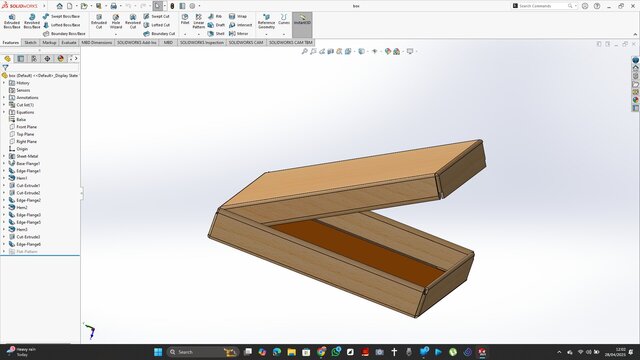
Task: Click the Mirror feature tool
Action: (239, 33)
